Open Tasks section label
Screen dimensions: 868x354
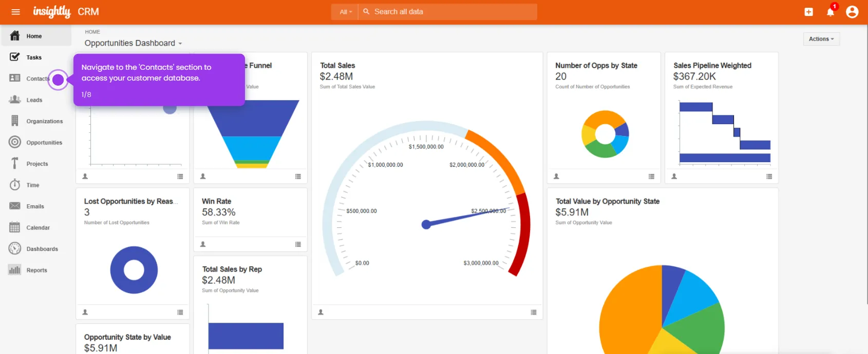pyautogui.click(x=34, y=57)
